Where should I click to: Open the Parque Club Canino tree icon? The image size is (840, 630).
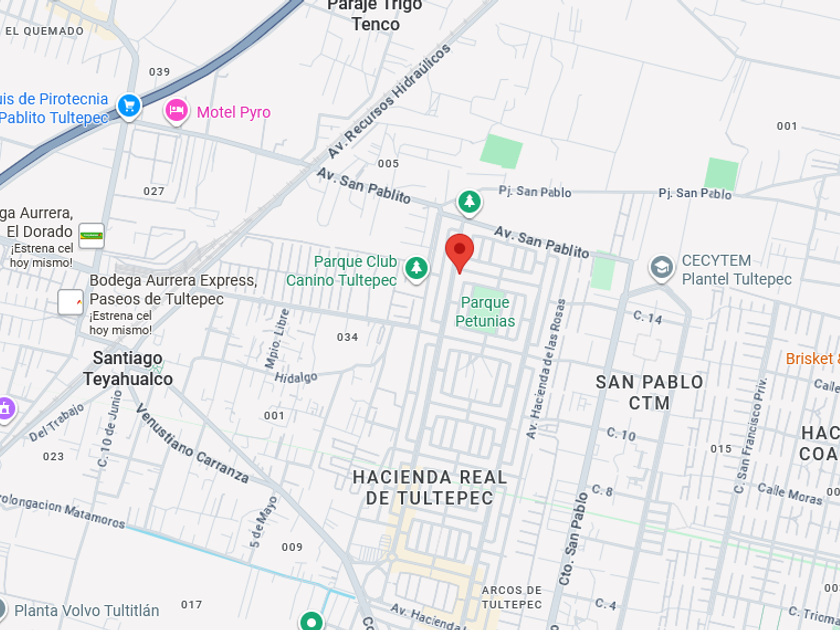pyautogui.click(x=416, y=269)
